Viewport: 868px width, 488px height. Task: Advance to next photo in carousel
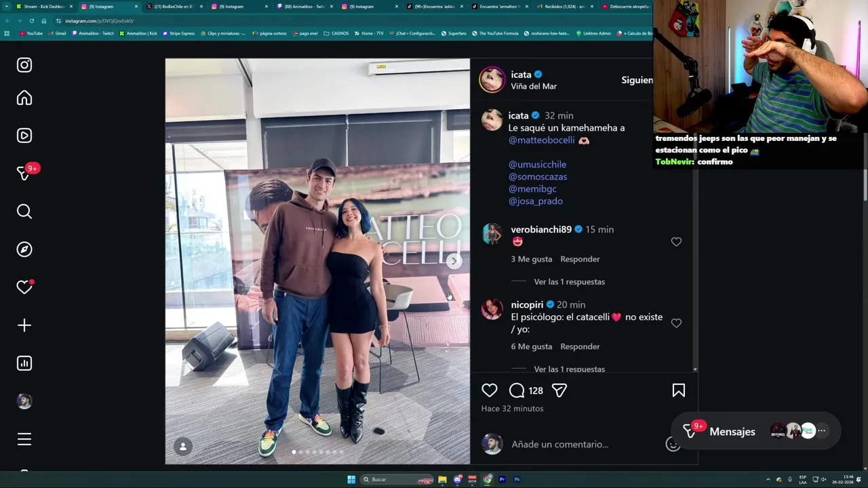click(x=454, y=261)
